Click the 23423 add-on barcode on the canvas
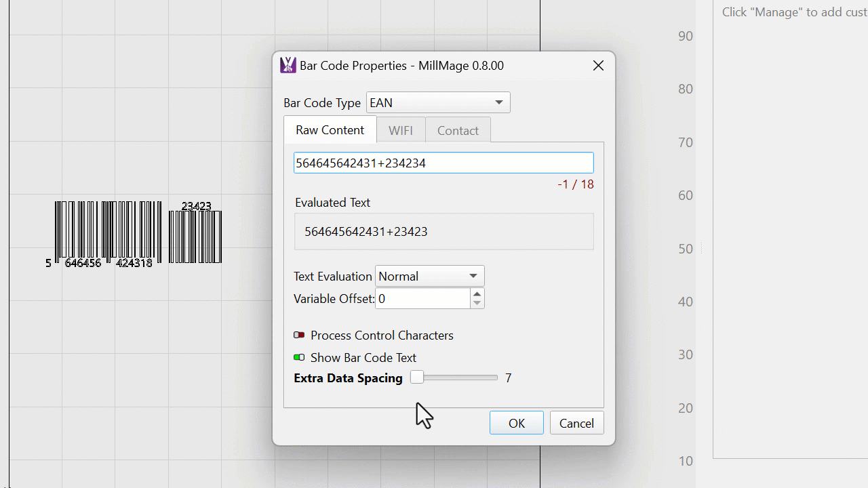The height and width of the screenshot is (488, 868). pos(195,236)
